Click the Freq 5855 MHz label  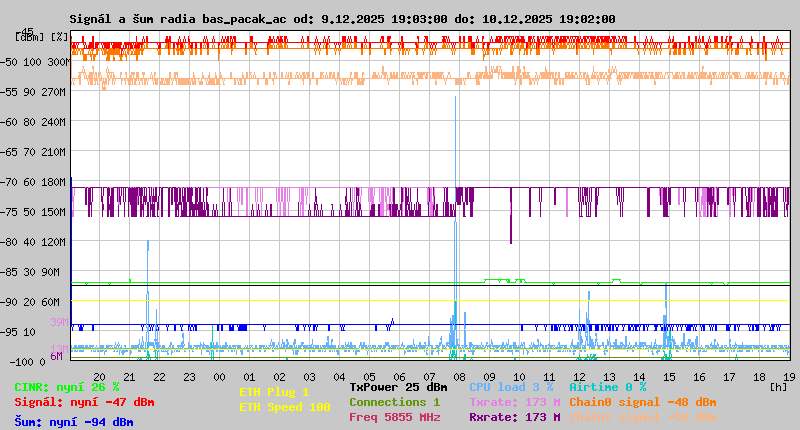[x=394, y=417]
